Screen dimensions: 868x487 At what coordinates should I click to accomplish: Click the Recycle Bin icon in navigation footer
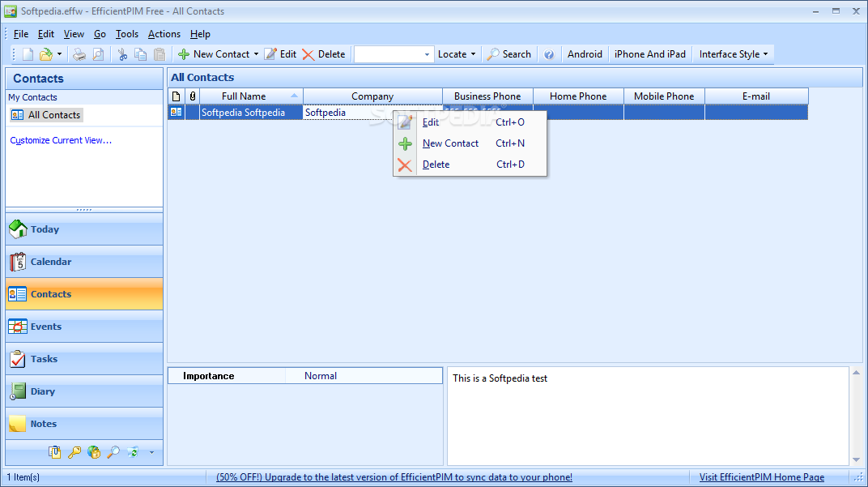(133, 453)
